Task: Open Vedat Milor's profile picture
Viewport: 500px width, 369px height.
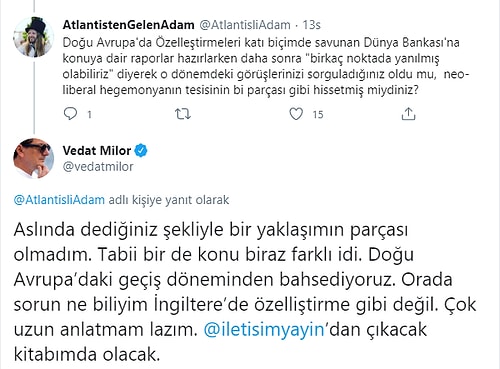Action: pyautogui.click(x=33, y=158)
